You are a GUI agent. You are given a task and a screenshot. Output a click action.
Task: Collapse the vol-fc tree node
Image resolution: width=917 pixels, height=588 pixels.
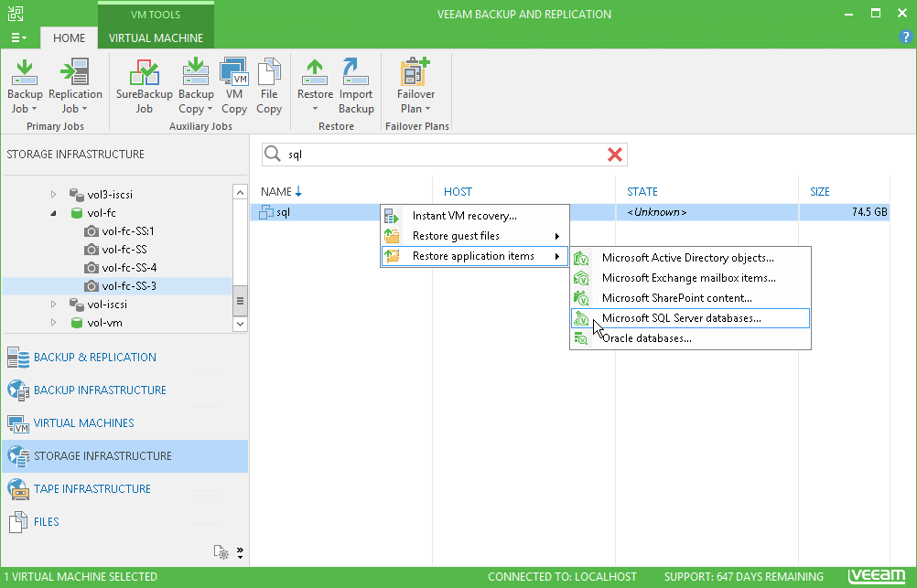pyautogui.click(x=53, y=213)
